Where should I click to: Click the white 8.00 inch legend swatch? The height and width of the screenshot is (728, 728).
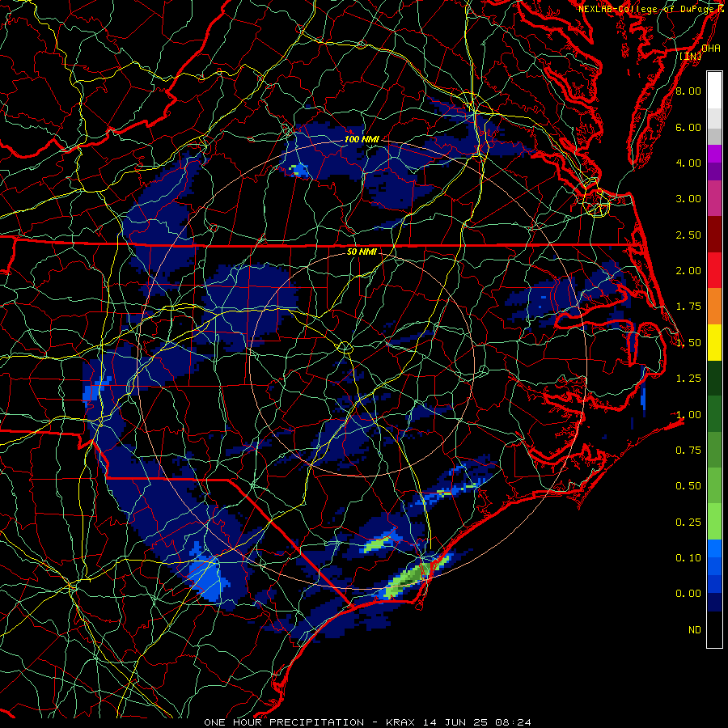(x=714, y=91)
